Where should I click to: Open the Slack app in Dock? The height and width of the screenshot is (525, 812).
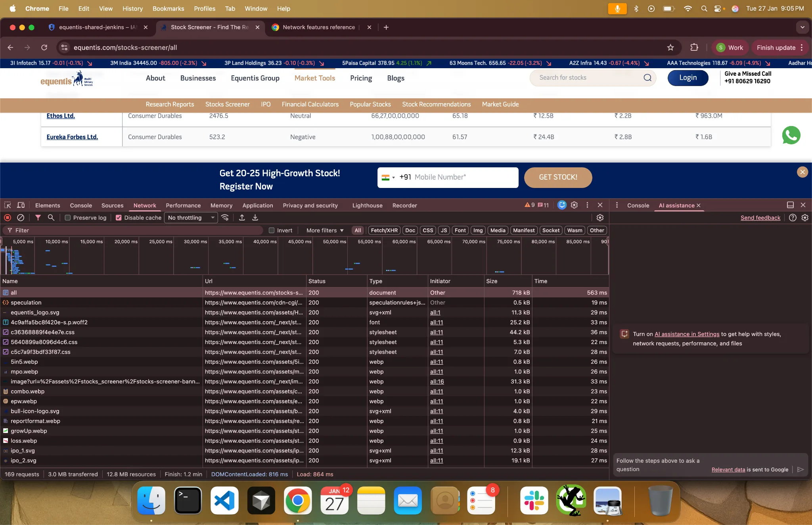[x=534, y=500]
